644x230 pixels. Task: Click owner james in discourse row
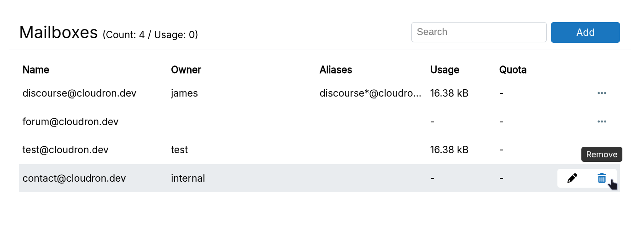184,93
